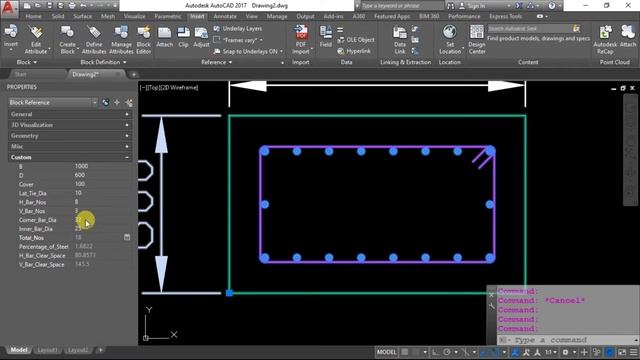Select the Clip tool

183,37
